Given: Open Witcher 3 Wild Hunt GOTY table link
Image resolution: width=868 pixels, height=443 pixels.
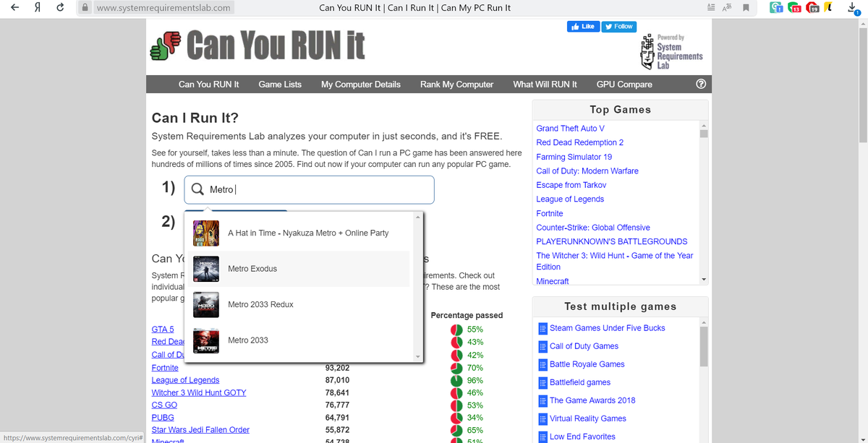Looking at the screenshot, I should [198, 392].
